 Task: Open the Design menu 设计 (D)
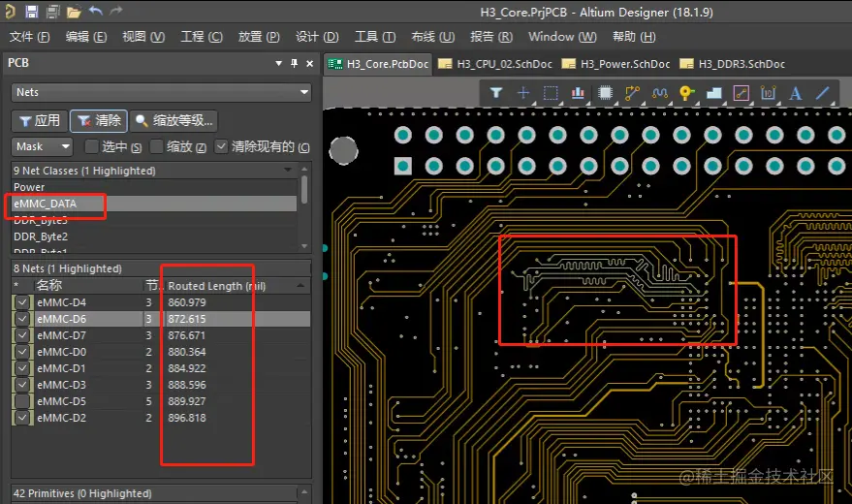tap(317, 37)
